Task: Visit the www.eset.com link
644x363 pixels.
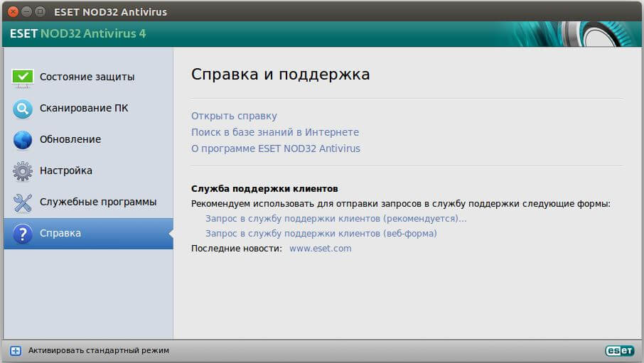Action: pos(321,249)
